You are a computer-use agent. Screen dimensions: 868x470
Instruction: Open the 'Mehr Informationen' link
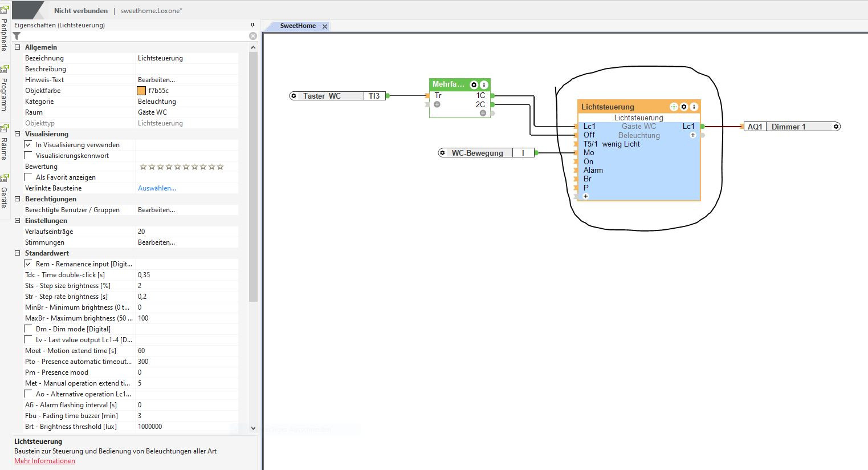tap(44, 461)
